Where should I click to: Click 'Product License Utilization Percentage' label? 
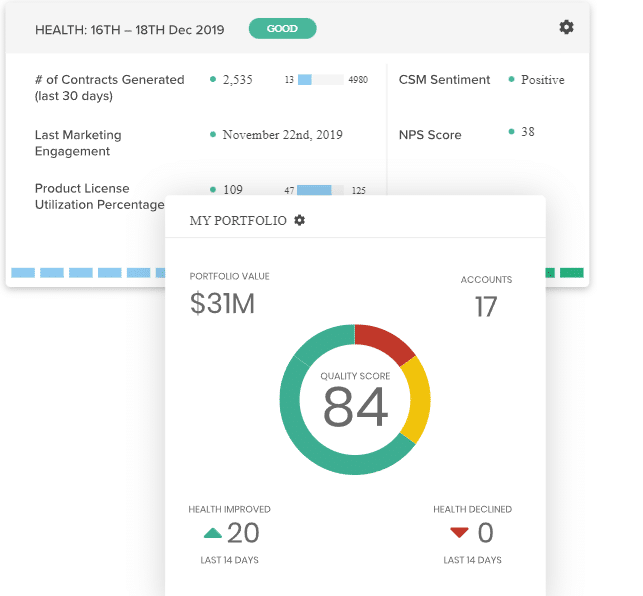click(x=100, y=196)
